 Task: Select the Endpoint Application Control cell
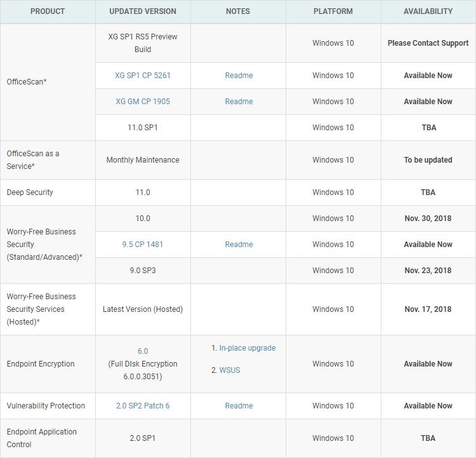point(48,438)
